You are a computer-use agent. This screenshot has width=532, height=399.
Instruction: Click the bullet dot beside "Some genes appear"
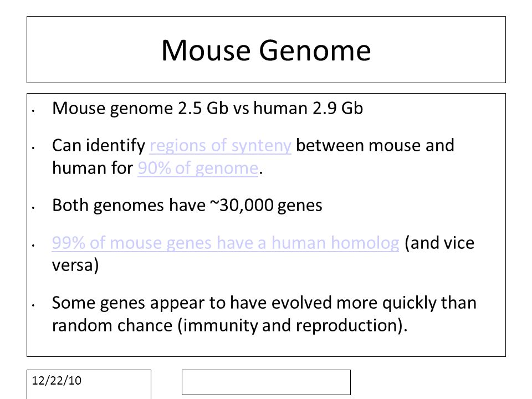33,305
